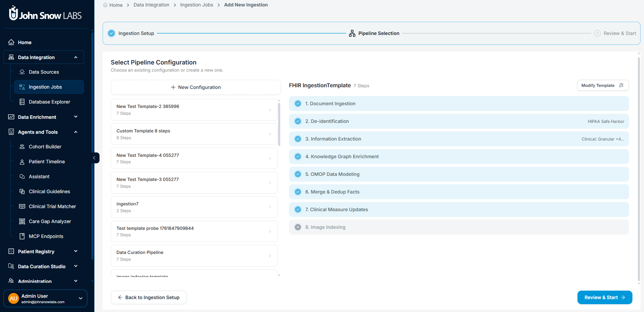Image resolution: width=644 pixels, height=312 pixels.
Task: Expand the Data Curation Studio chevron
Action: tap(76, 266)
